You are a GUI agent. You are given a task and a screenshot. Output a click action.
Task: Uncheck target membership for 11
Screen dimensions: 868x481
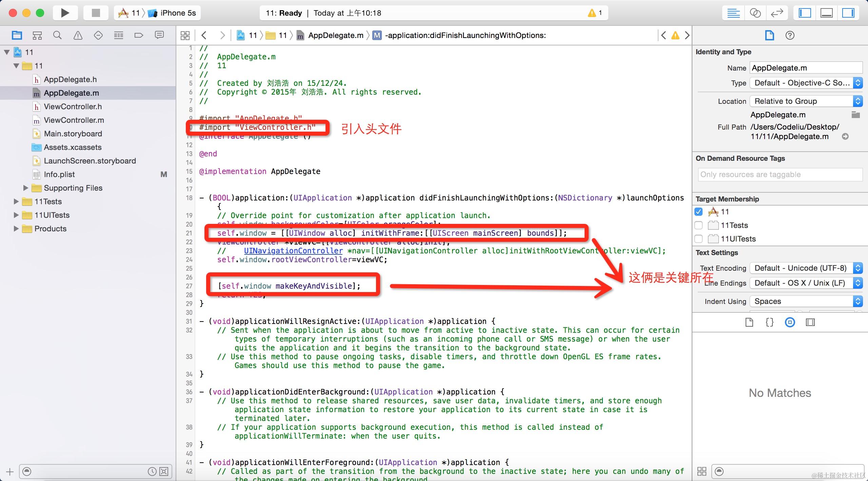click(x=698, y=212)
